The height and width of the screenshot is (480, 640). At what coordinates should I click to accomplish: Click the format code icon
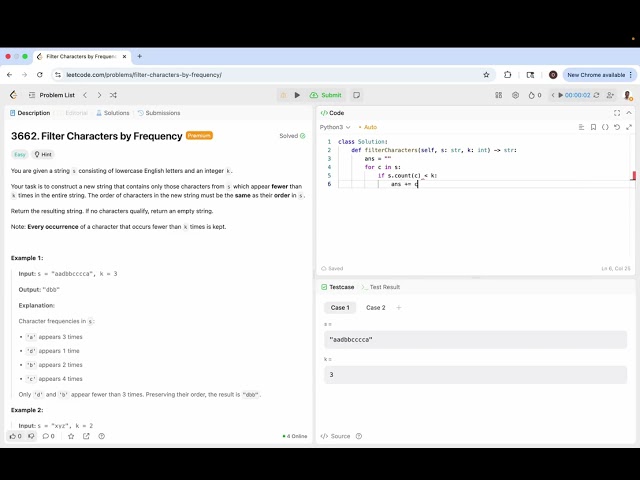(581, 127)
